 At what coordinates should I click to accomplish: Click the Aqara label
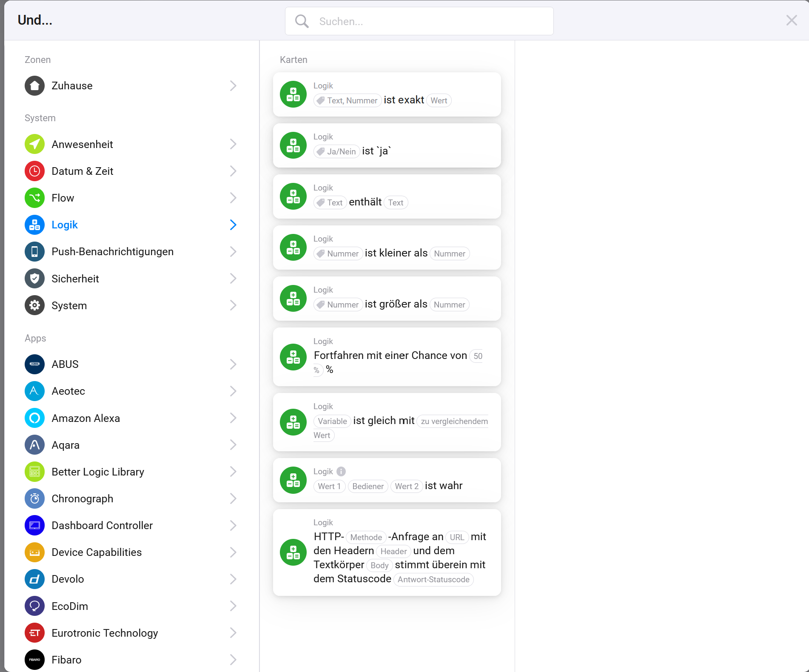66,445
